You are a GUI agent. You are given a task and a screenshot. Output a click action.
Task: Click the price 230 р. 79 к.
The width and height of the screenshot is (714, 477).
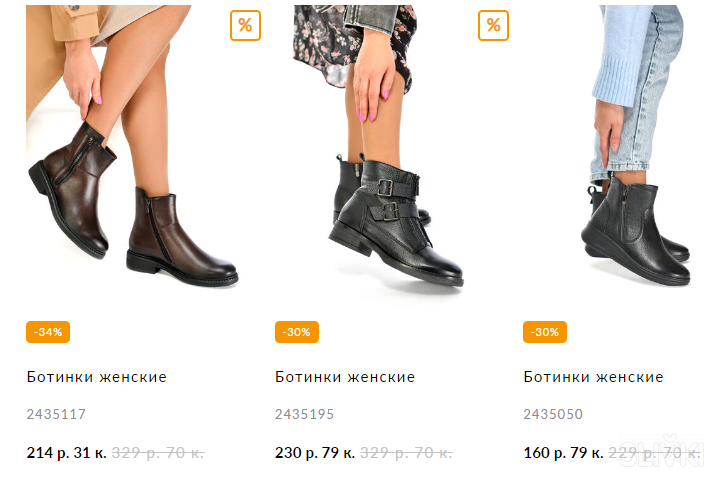[315, 453]
